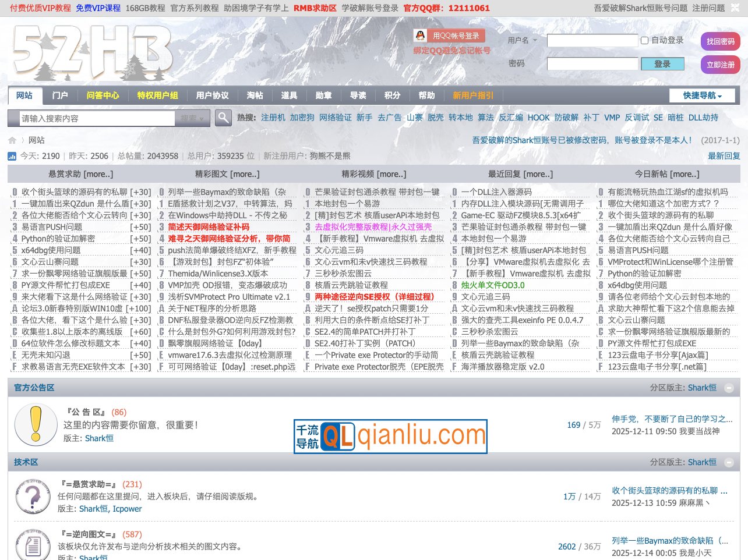Open the statistics bar chart icon
This screenshot has width=748, height=560.
click(x=12, y=156)
